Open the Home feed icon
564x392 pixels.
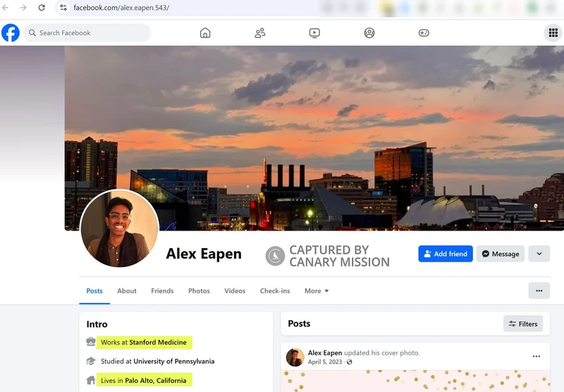point(205,32)
